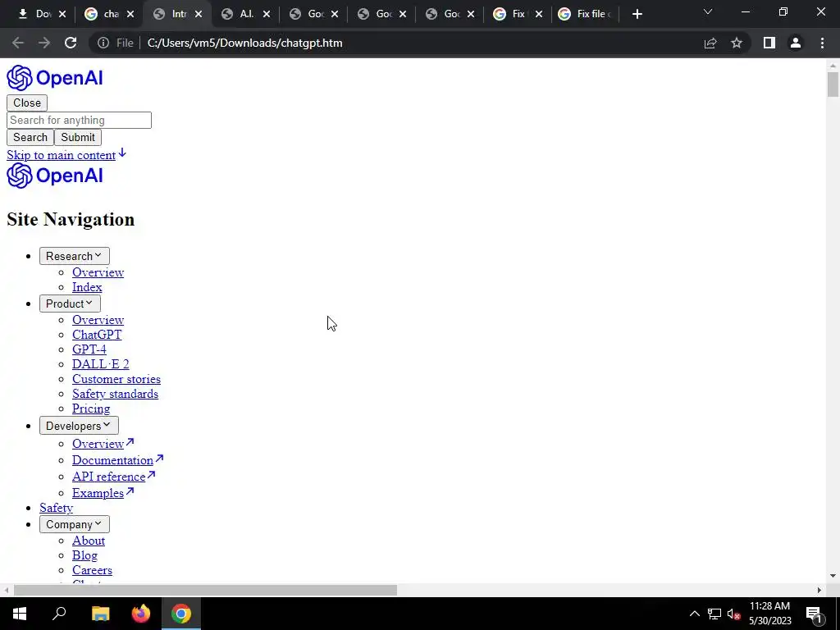Viewport: 840px width, 630px height.
Task: Open the Safety standards link
Action: coord(115,394)
